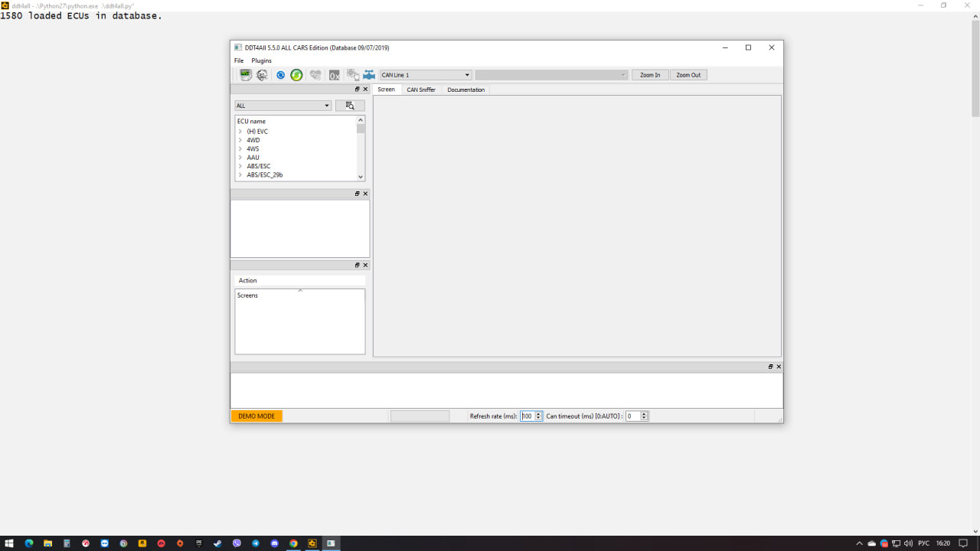Open the ALL vehicle filter dropdown
Viewport: 980px width, 551px height.
[283, 106]
